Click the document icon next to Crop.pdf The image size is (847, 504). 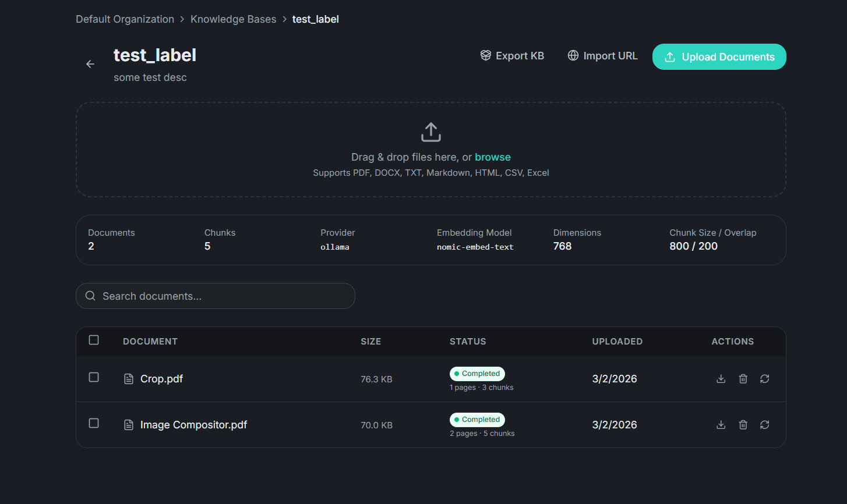[128, 378]
